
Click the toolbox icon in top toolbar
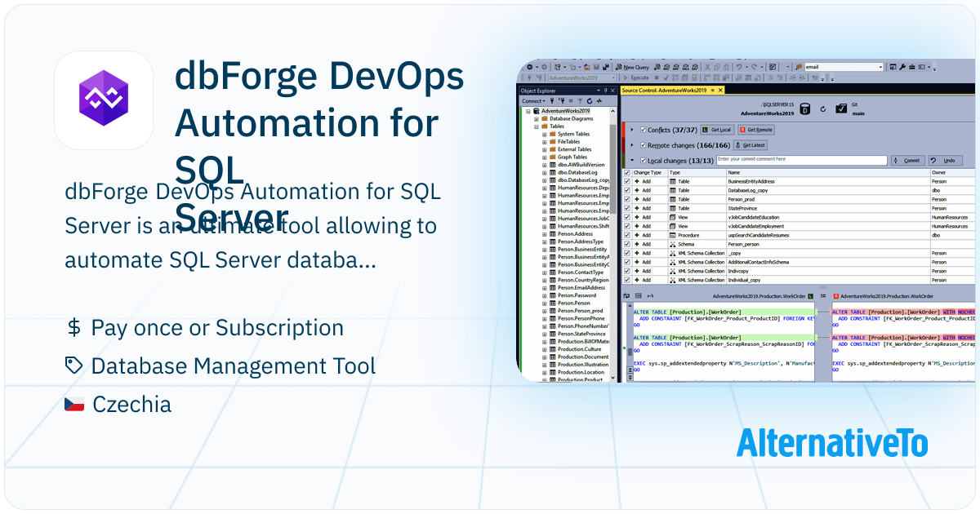point(911,67)
